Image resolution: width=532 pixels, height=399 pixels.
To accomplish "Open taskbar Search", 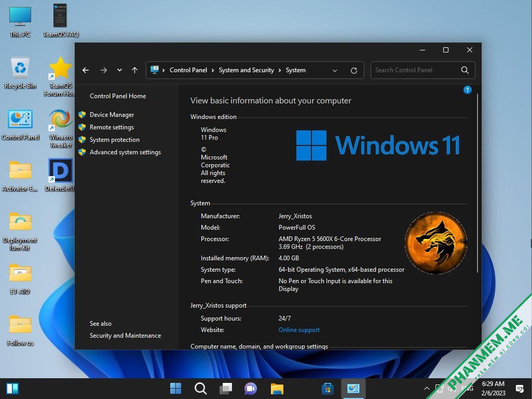I will (200, 388).
